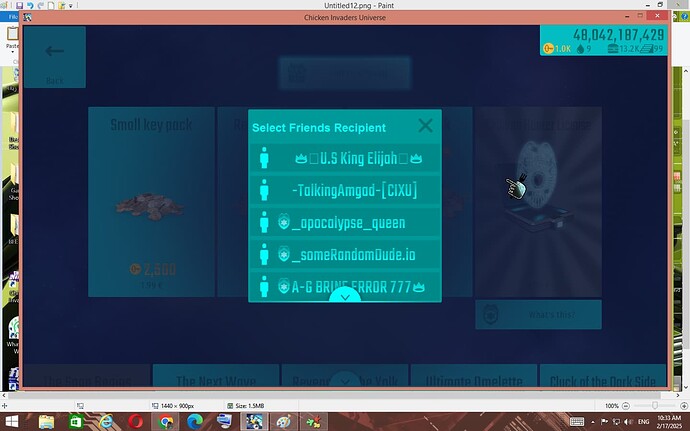The width and height of the screenshot is (690, 431).
Task: Click taskbar volume speaker icon
Action: point(628,422)
